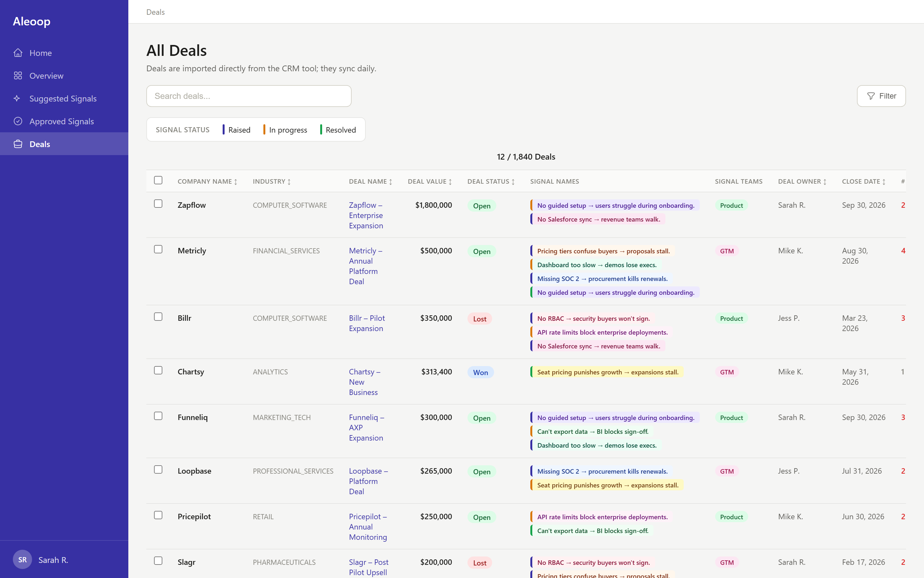Image resolution: width=924 pixels, height=578 pixels.
Task: Open Slagr – Post Pilot Upsell link
Action: point(369,567)
